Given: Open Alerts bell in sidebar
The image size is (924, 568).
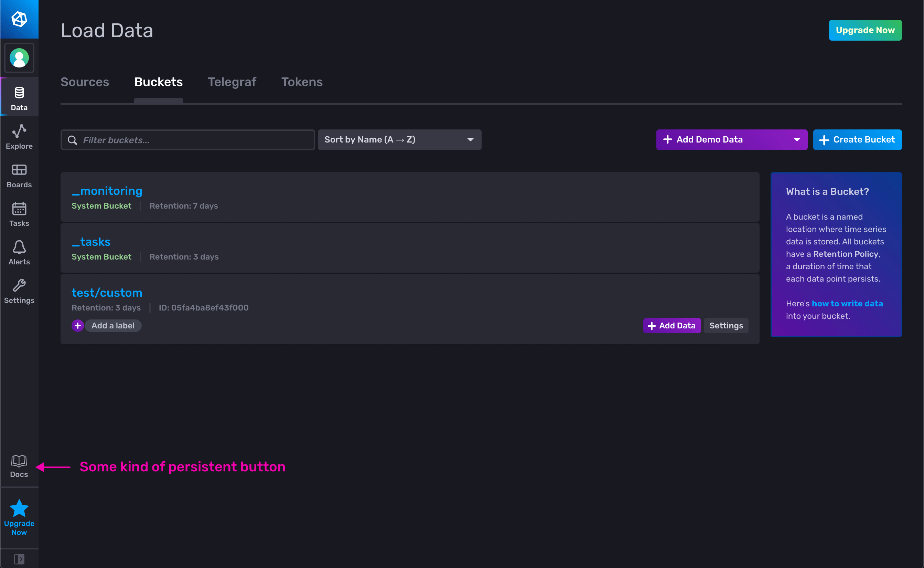Looking at the screenshot, I should 19,252.
